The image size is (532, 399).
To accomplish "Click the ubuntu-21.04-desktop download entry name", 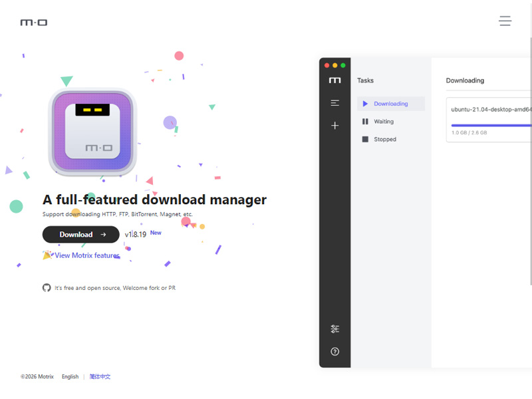I will coord(491,109).
